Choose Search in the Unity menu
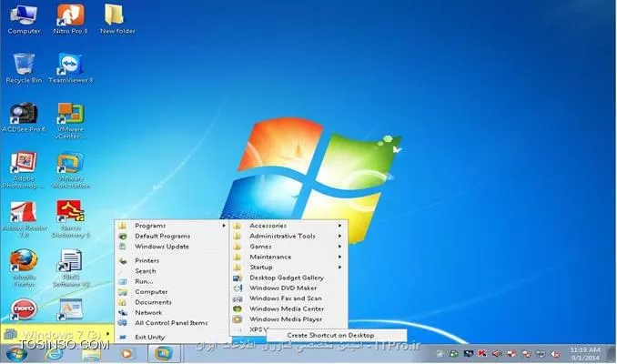Viewport: 617px width, 364px height. pos(172,271)
